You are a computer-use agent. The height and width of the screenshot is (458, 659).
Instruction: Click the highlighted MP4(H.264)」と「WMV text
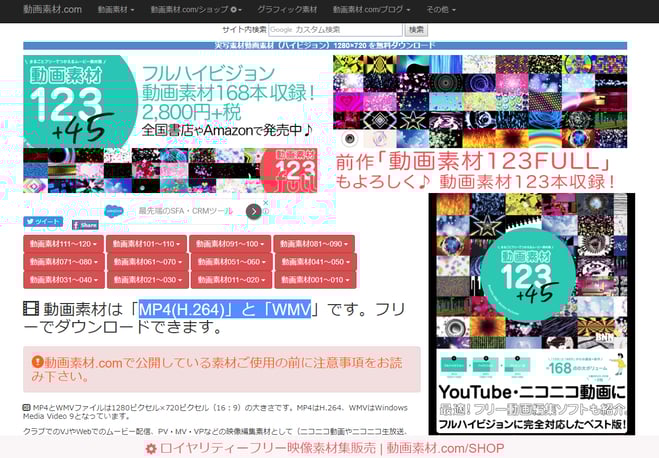point(225,309)
